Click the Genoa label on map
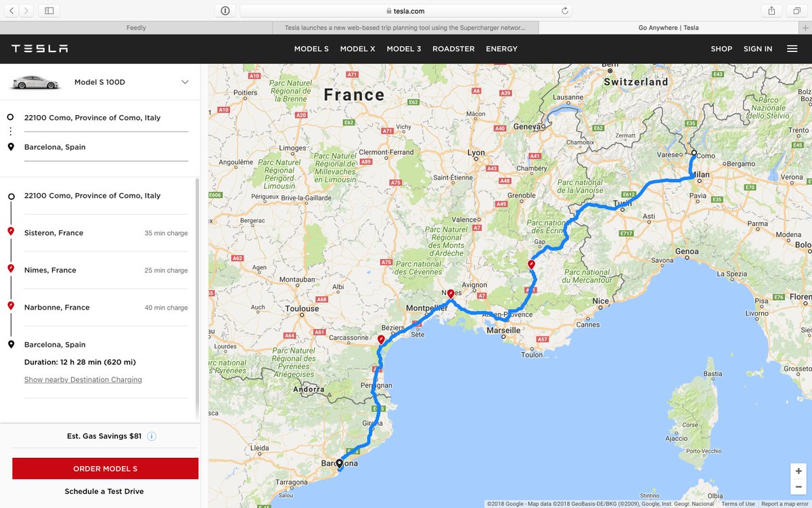This screenshot has width=812, height=508. 686,252
